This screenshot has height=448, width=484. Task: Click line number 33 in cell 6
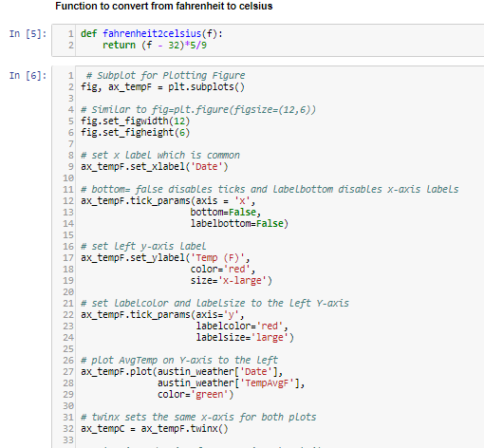[x=68, y=439]
